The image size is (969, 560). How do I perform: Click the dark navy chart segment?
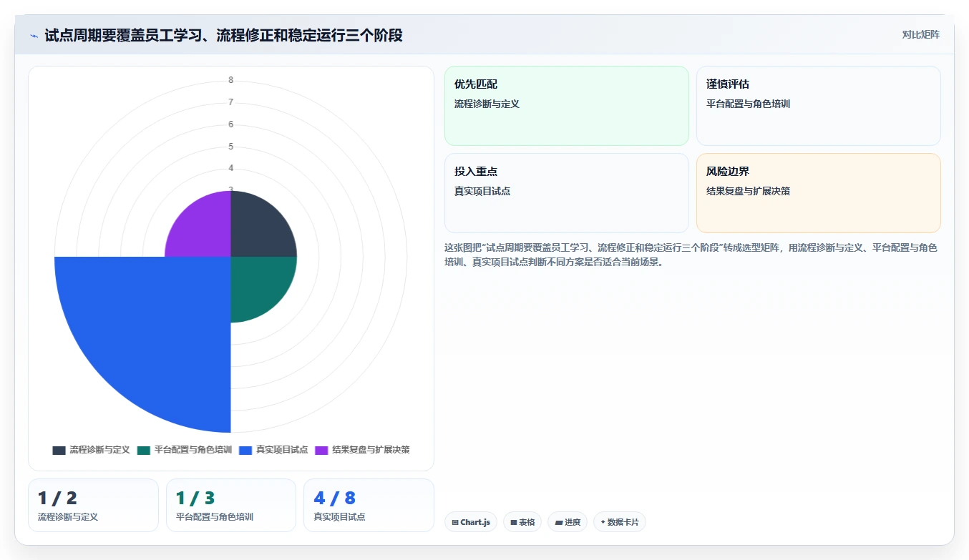coord(258,230)
